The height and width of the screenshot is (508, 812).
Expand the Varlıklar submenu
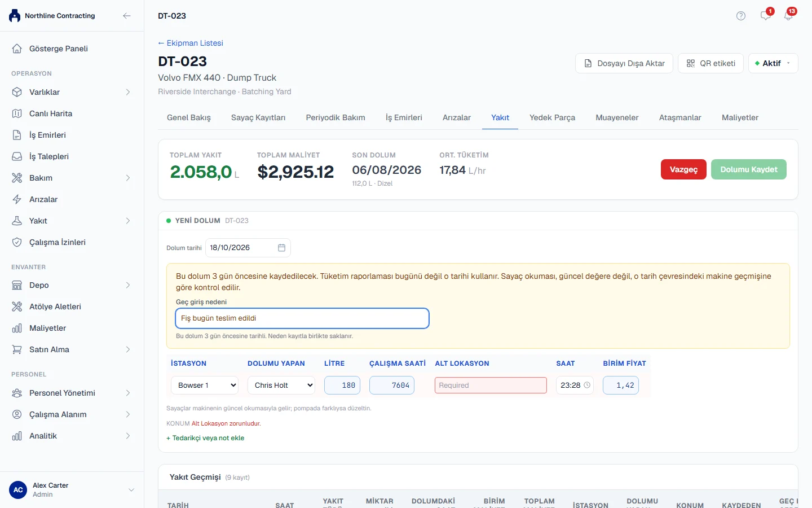pyautogui.click(x=128, y=92)
